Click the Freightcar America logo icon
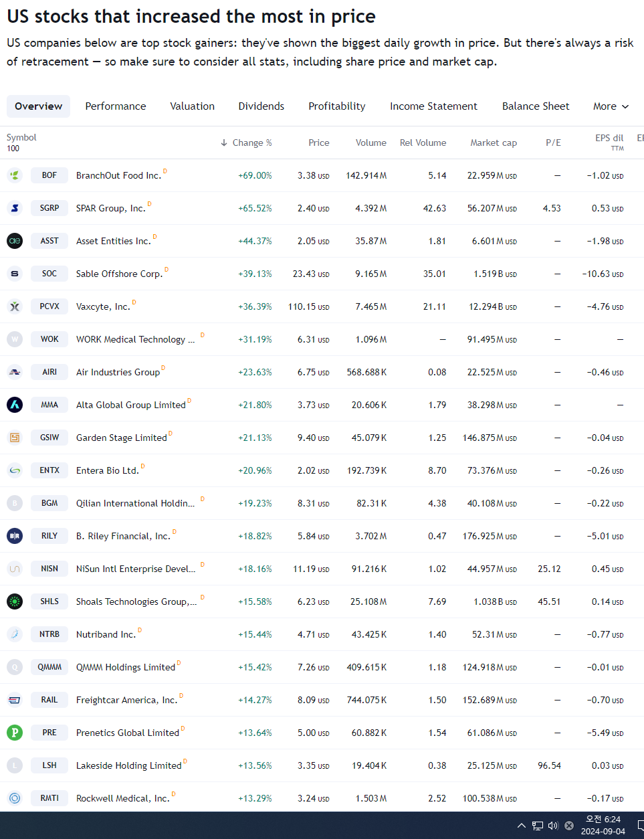 coord(15,700)
